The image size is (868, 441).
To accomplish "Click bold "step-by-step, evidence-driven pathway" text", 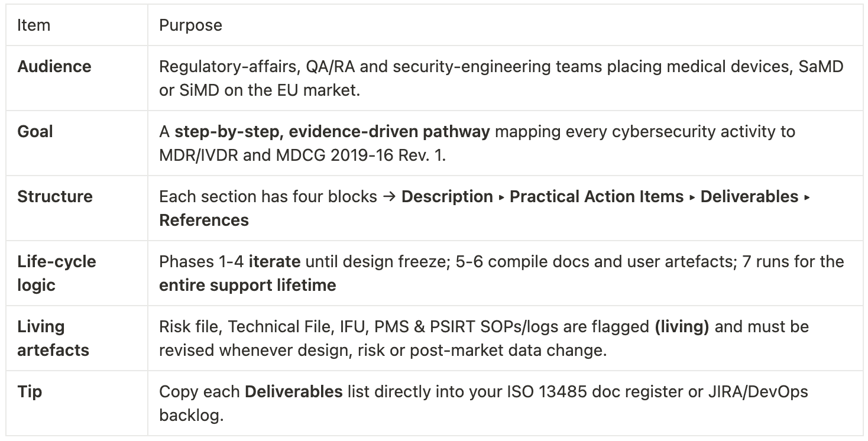I will [332, 131].
